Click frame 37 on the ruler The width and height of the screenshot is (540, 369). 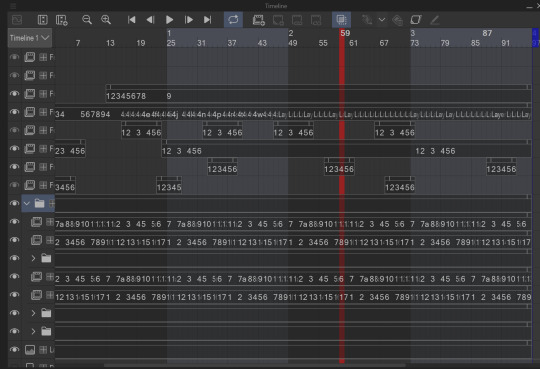(232, 43)
